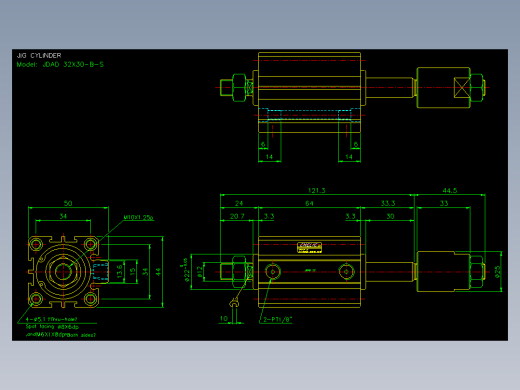520x390 pixels.
Task: Click the yellow nameplate on cylinder body
Action: pos(309,247)
